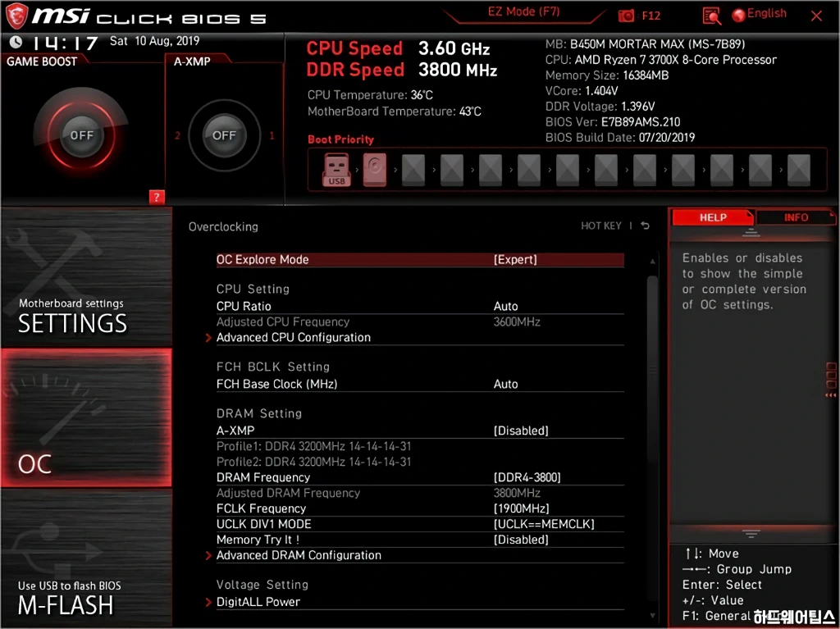The image size is (840, 629).
Task: Switch to the HELP tab
Action: pos(713,217)
